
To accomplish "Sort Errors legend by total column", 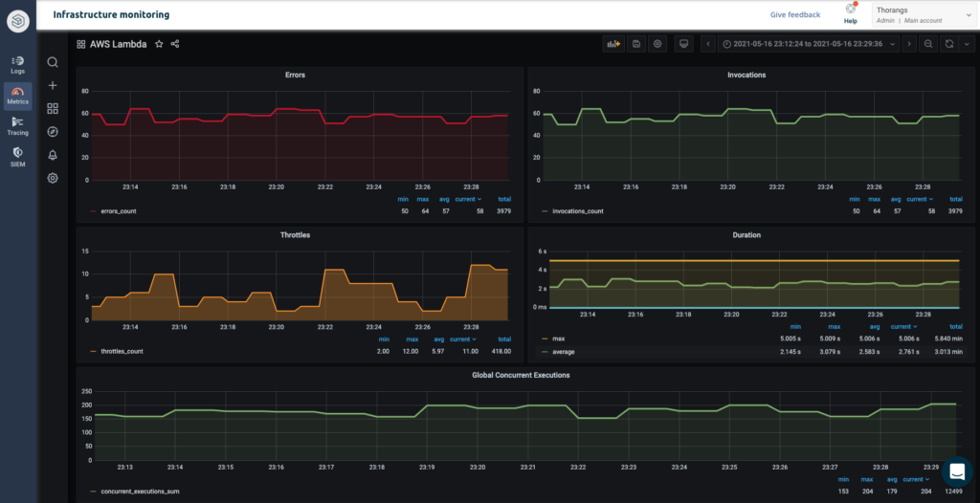I will point(504,199).
